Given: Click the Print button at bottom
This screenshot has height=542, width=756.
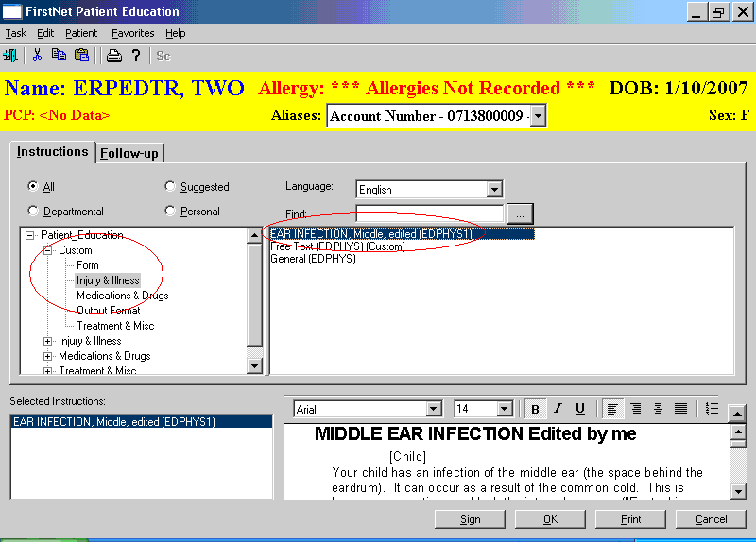Looking at the screenshot, I should (x=630, y=519).
